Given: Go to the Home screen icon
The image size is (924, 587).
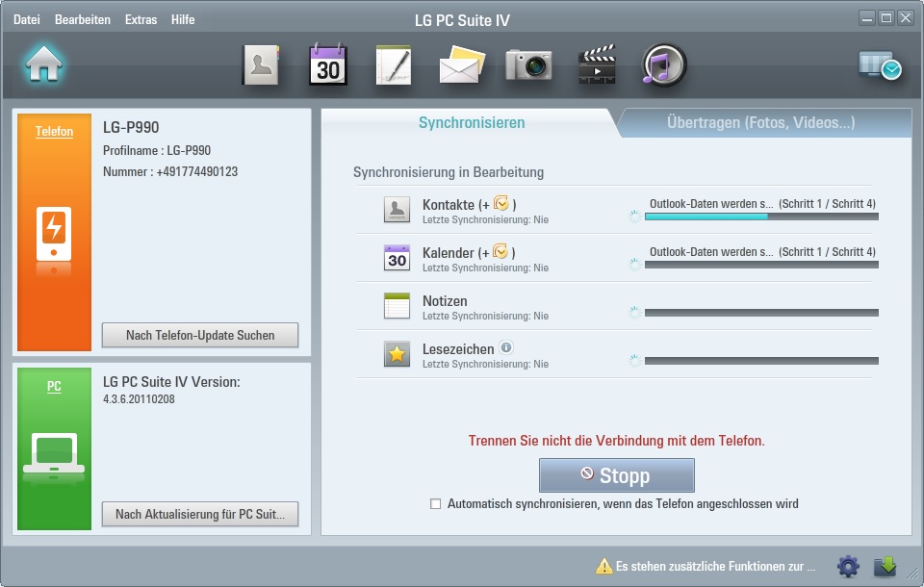Looking at the screenshot, I should coord(44,64).
